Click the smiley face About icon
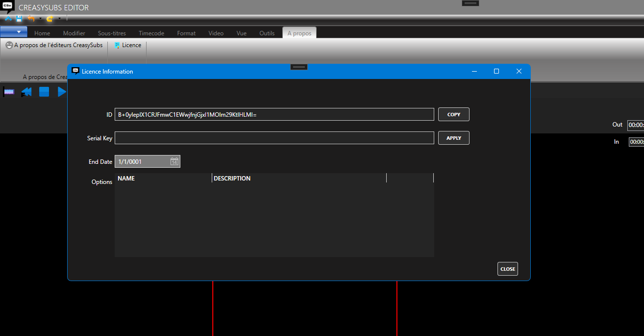 [x=9, y=45]
